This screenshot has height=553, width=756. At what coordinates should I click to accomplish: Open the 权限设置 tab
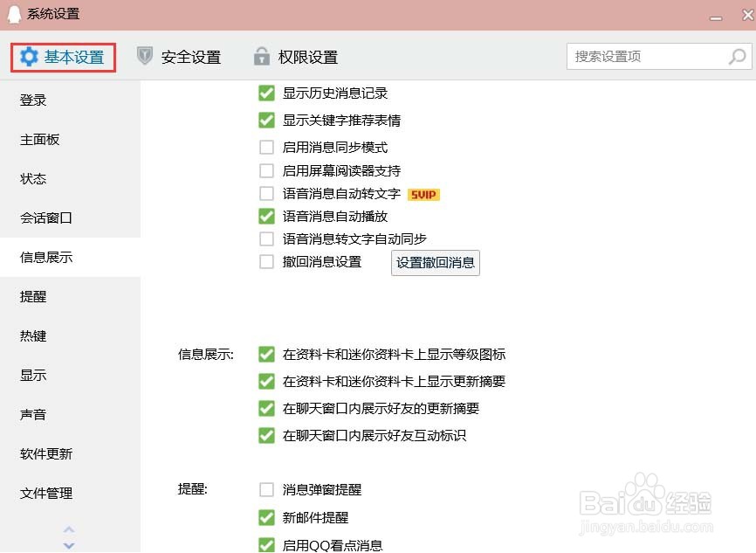coord(296,57)
